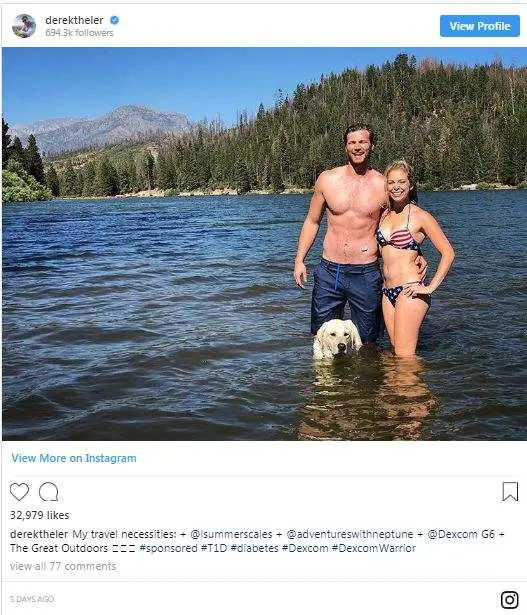
Task: Click the #DexcomWarrior hashtag
Action: (x=374, y=548)
